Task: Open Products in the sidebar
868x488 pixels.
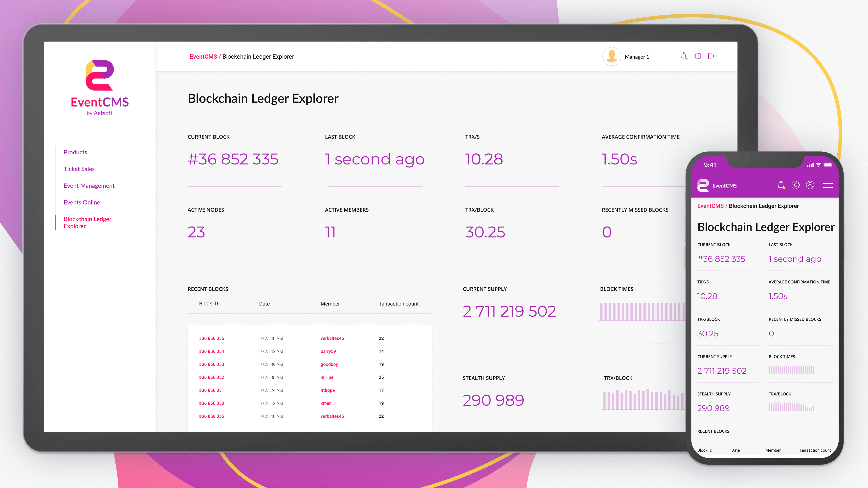Action: click(75, 152)
